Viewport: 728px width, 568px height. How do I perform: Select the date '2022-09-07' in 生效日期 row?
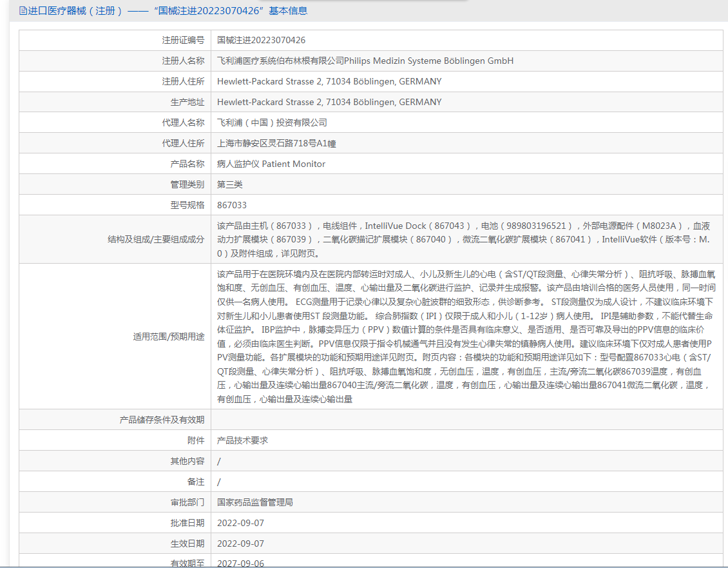[x=240, y=544]
